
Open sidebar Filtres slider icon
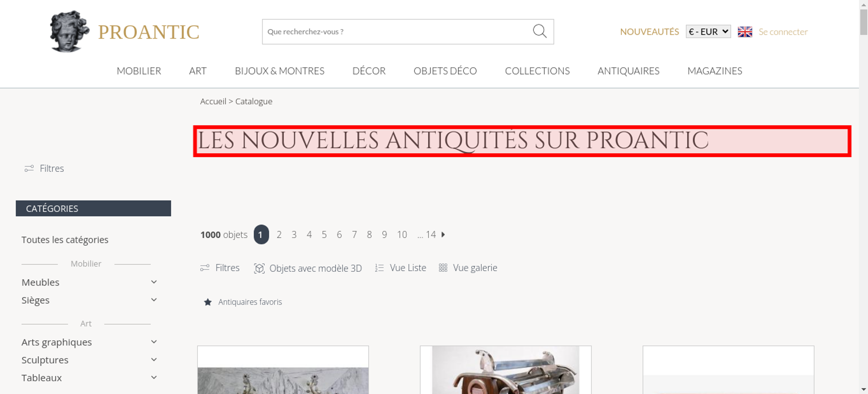(x=29, y=168)
